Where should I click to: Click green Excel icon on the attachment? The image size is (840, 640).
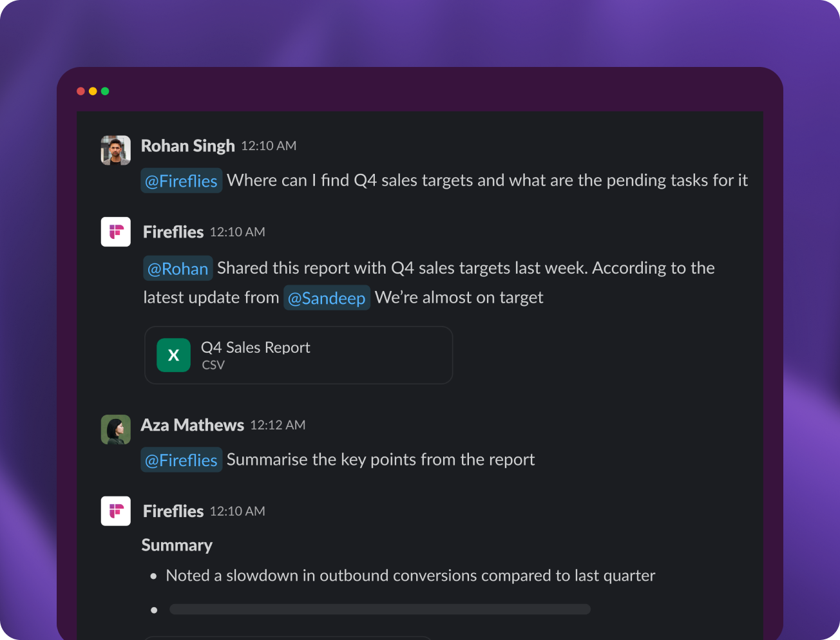(173, 355)
